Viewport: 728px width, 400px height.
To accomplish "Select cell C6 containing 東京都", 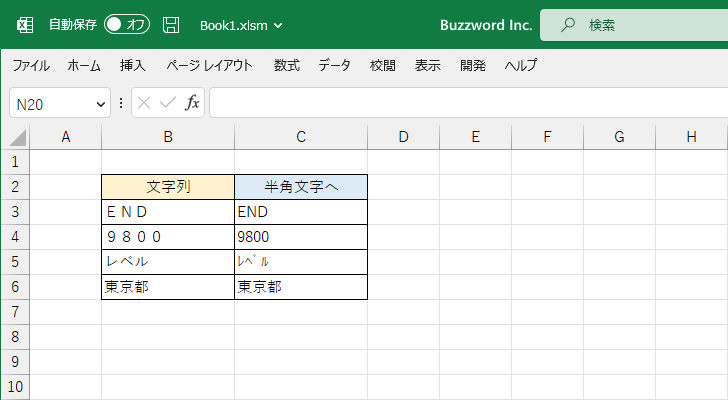I will [x=301, y=287].
